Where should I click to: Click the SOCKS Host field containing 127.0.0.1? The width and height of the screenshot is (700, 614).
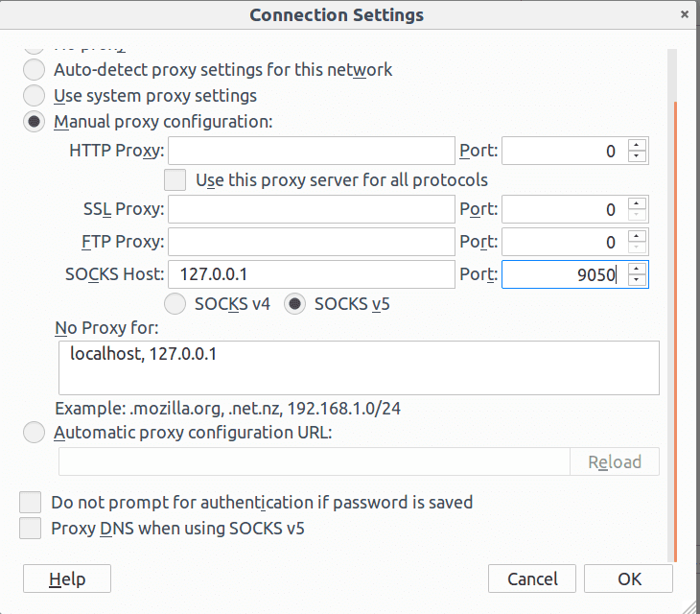[x=311, y=274]
